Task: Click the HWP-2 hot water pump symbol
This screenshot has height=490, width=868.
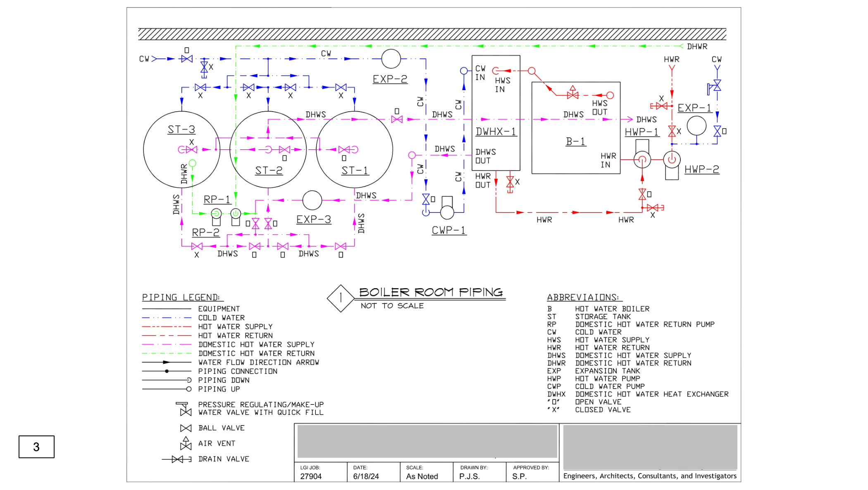Action: click(x=672, y=160)
